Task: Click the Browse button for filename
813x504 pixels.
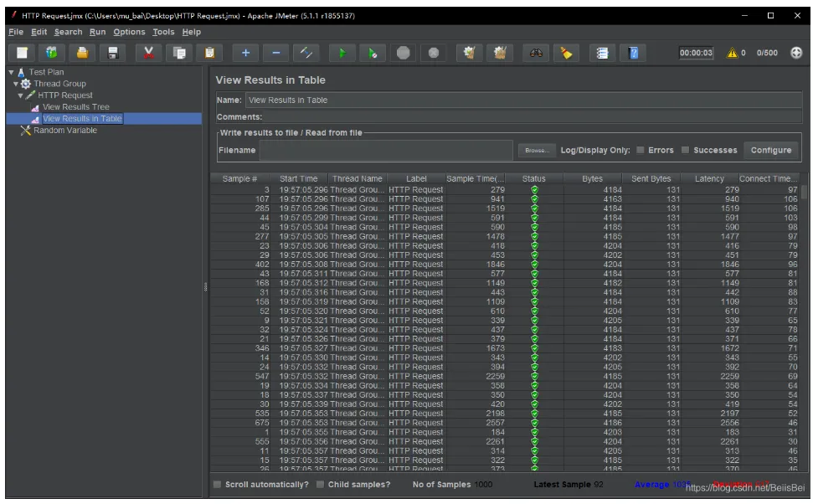Action: tap(536, 151)
